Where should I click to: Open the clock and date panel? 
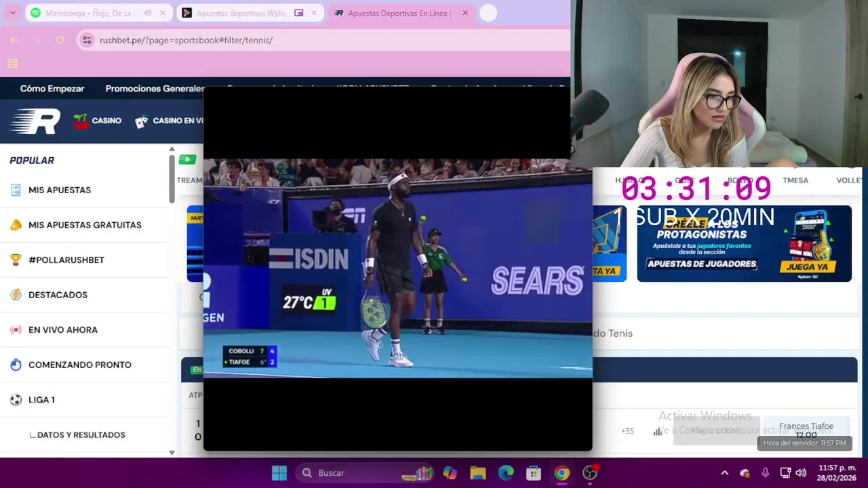[x=837, y=473]
